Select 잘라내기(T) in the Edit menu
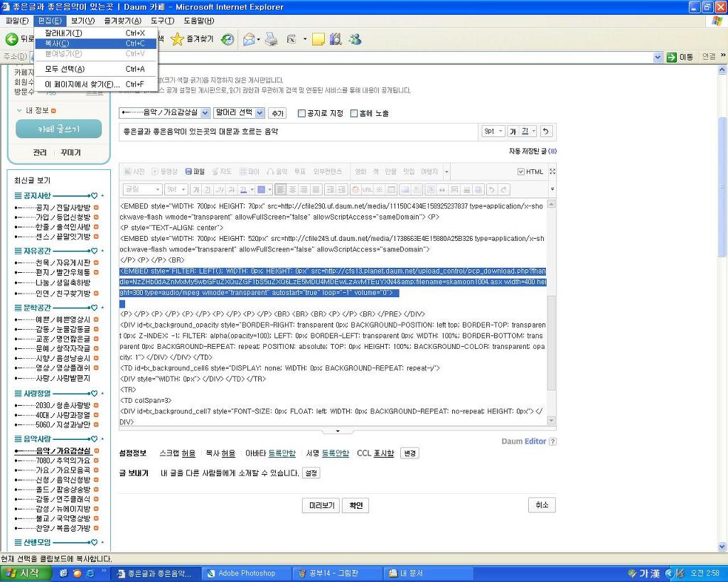Viewport: 728px width, 582px height. pos(96,33)
